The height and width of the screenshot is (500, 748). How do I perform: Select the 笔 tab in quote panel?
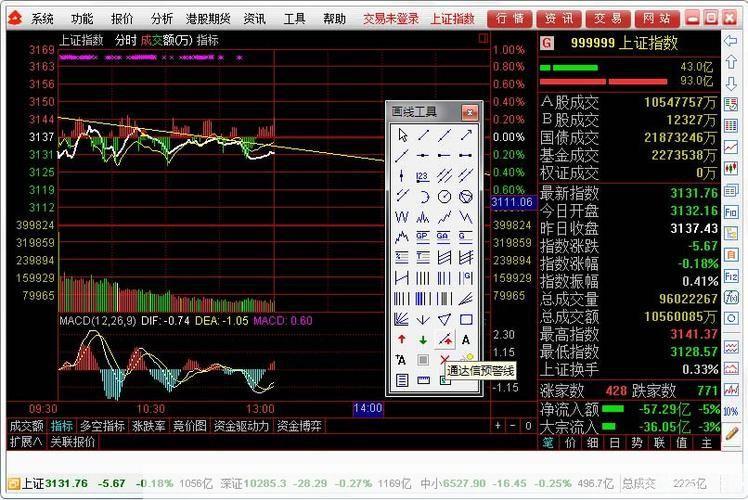548,443
